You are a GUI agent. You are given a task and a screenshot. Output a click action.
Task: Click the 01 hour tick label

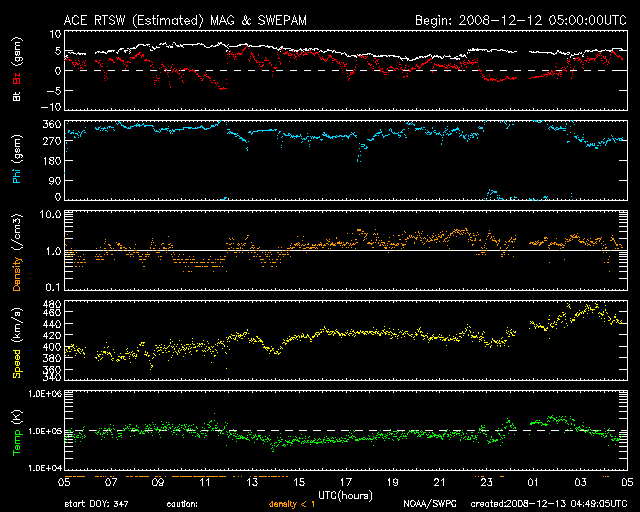click(534, 481)
